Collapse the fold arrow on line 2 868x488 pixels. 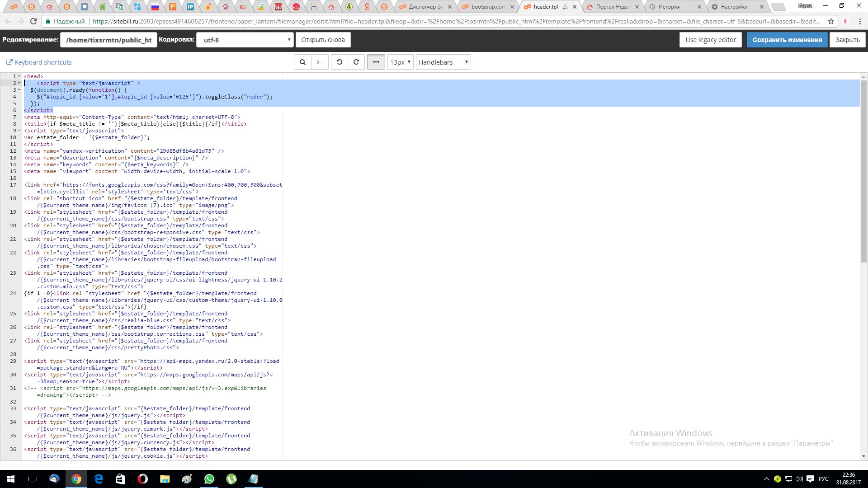(19, 83)
